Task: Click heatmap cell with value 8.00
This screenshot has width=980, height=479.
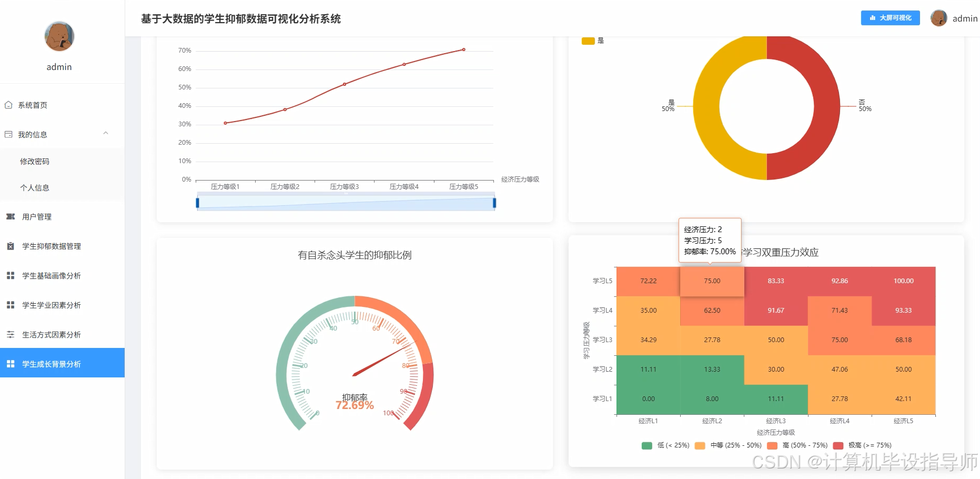Action: pyautogui.click(x=712, y=399)
